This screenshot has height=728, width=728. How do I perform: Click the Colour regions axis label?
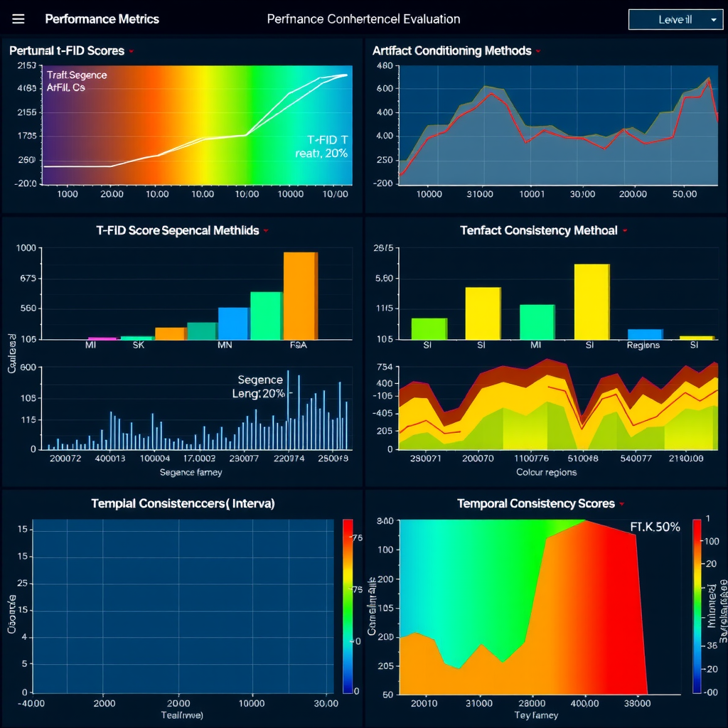coord(546,471)
